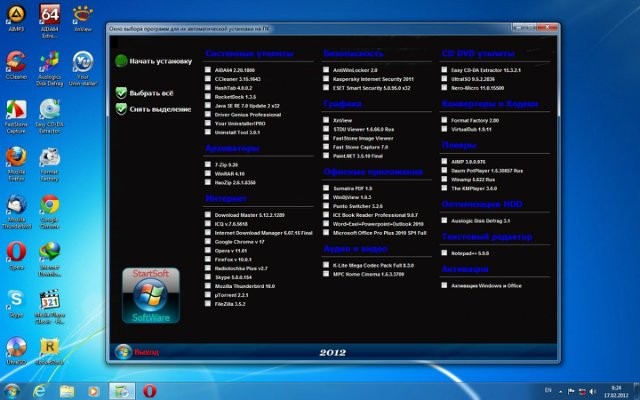Click the taskbar clock and date
Image resolution: width=640 pixels, height=400 pixels.
[616, 391]
